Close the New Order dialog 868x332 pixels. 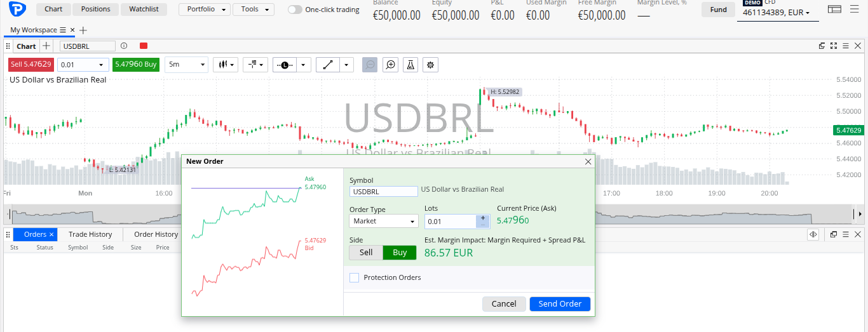coord(588,162)
